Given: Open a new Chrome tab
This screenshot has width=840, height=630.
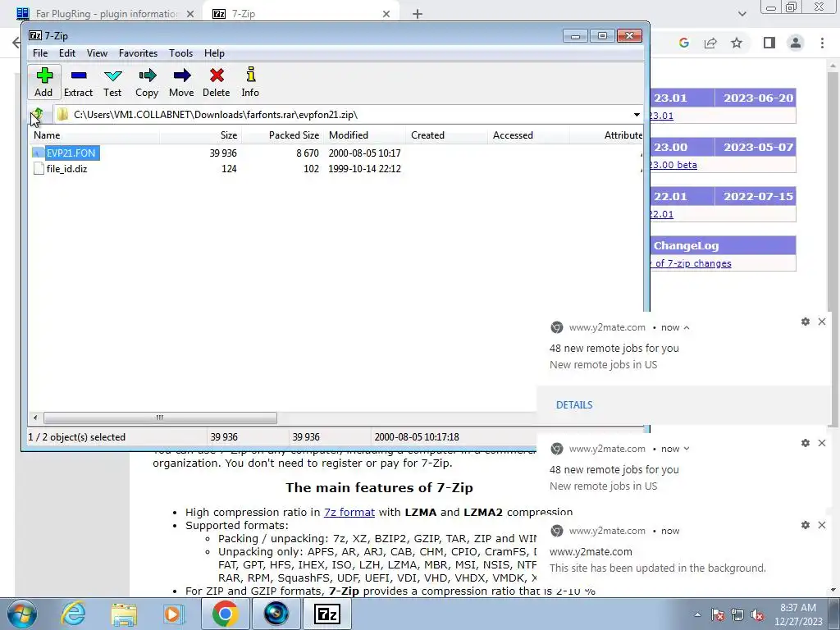Looking at the screenshot, I should [418, 14].
